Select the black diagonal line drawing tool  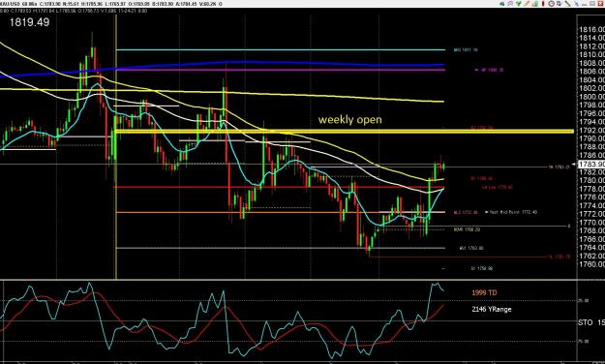click(x=568, y=4)
